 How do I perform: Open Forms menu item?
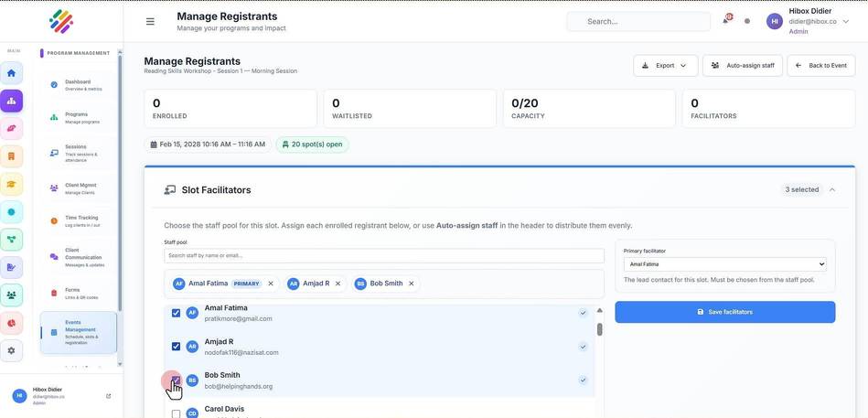pos(79,293)
